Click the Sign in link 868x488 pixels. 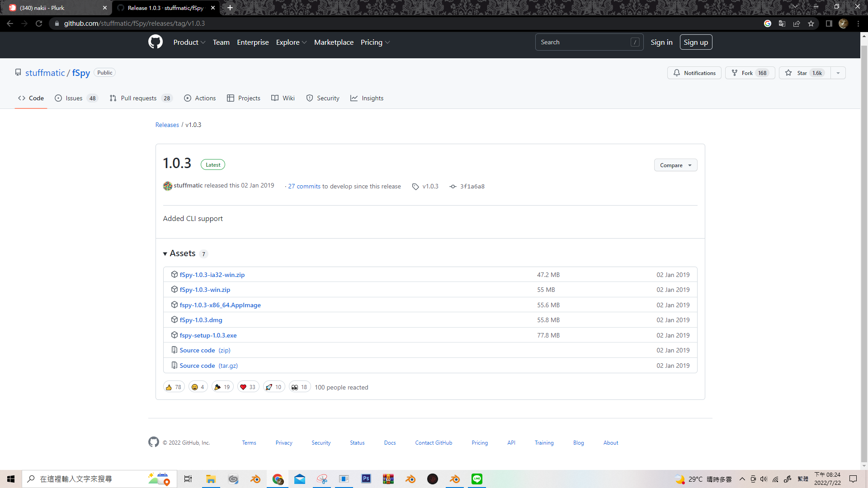(x=661, y=42)
